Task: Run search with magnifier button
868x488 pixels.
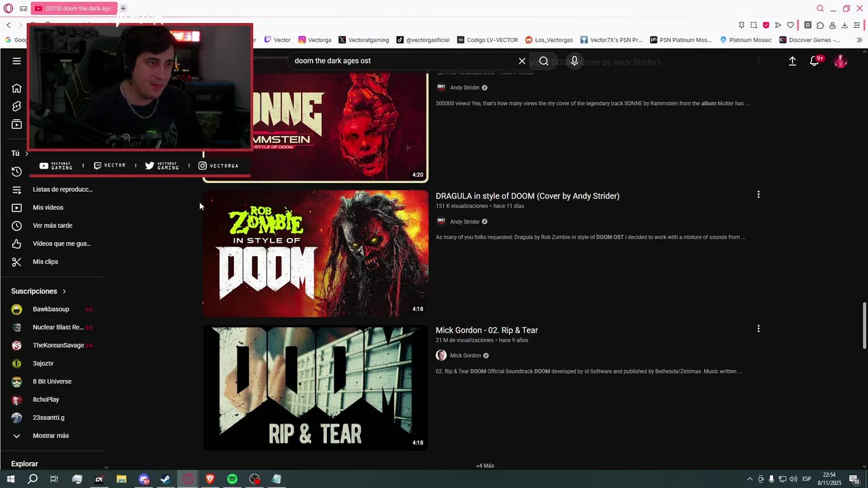Action: tap(544, 61)
